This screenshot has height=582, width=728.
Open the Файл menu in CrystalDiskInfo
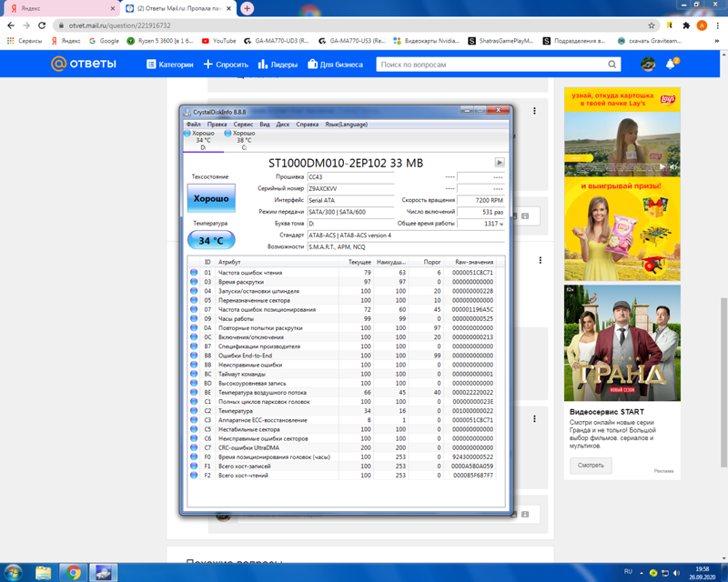[193, 125]
